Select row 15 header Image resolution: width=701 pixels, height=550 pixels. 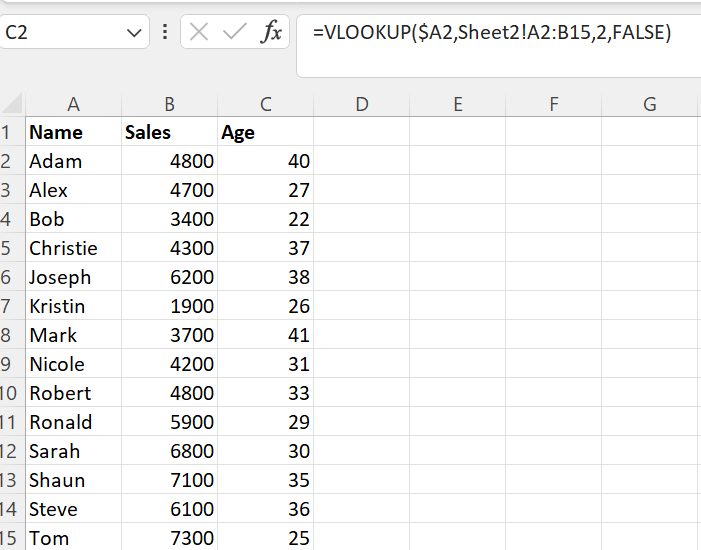coord(12,537)
